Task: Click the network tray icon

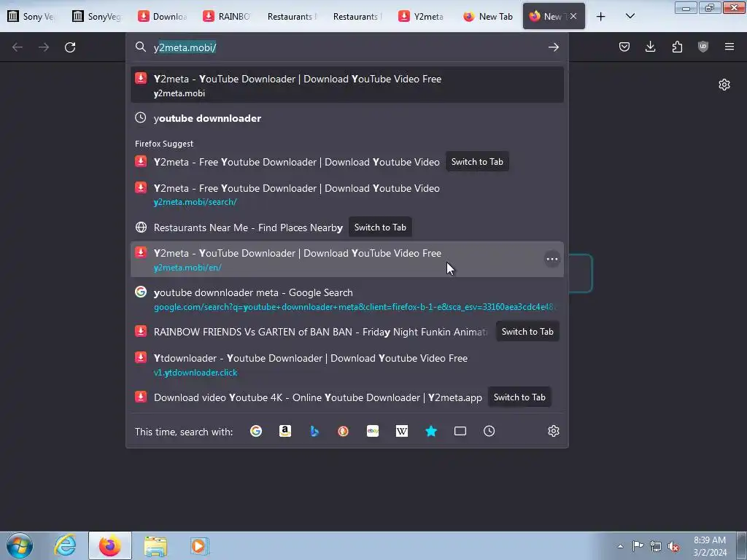Action: [x=656, y=546]
